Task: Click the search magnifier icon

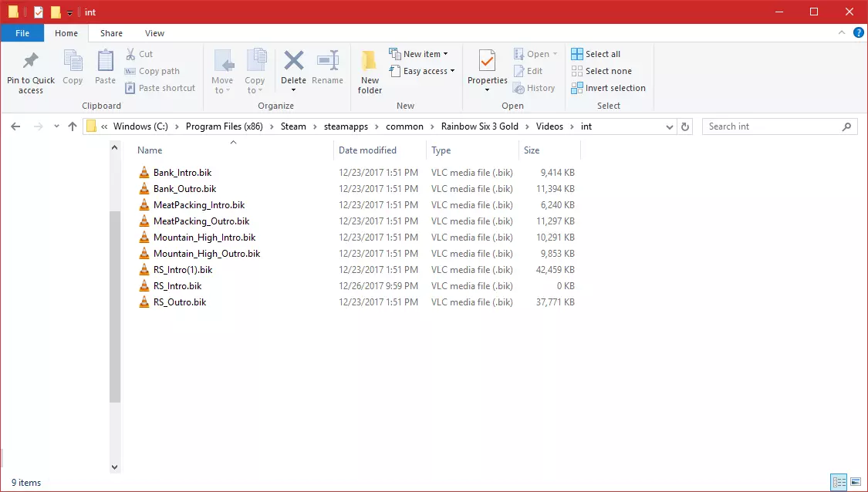Action: click(846, 126)
